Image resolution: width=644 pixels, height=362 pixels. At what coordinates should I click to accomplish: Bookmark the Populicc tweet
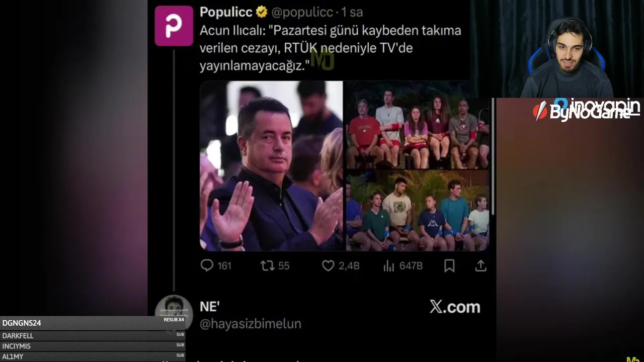pos(449,265)
